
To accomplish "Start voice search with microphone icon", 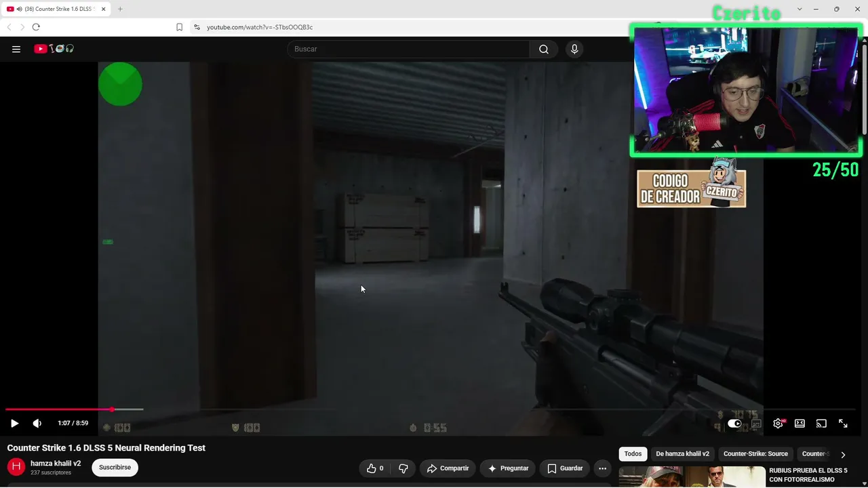I will pos(574,49).
